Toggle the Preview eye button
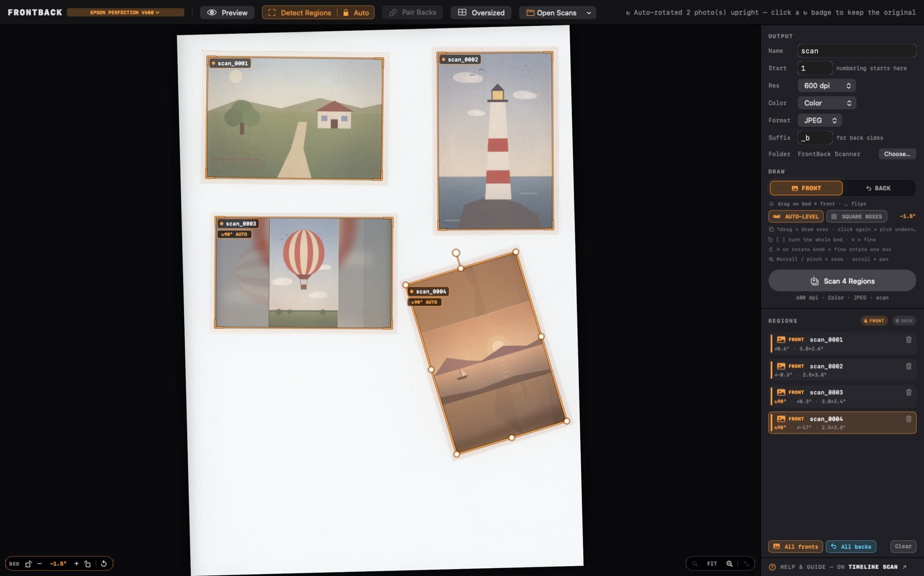Viewport: 924px width, 576px height. point(227,12)
